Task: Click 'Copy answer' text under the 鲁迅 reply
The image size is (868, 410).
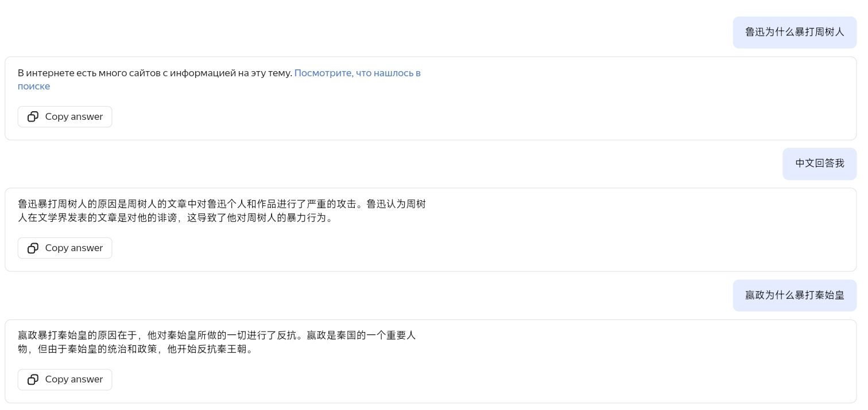Action: pos(74,248)
